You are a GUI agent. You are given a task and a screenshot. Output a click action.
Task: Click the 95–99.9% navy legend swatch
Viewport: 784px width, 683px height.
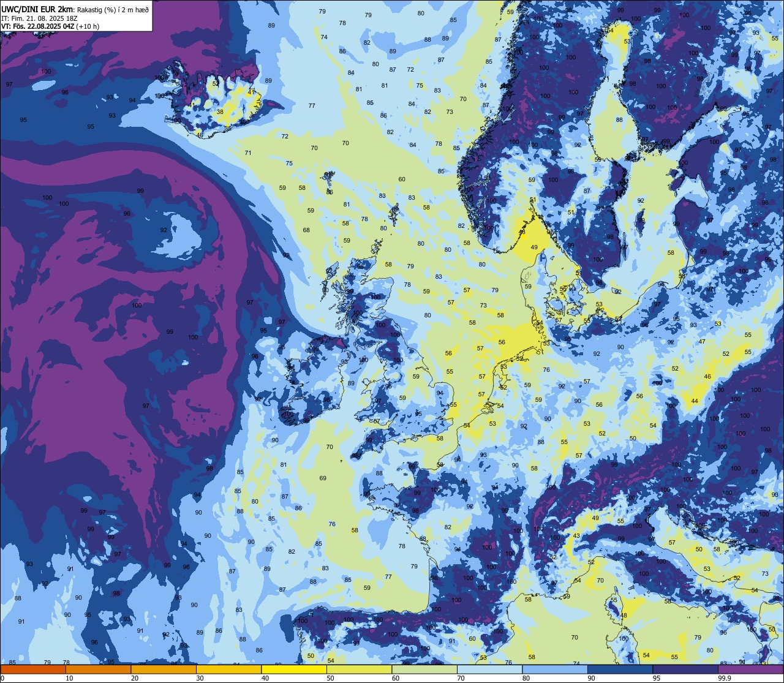pyautogui.click(x=685, y=669)
